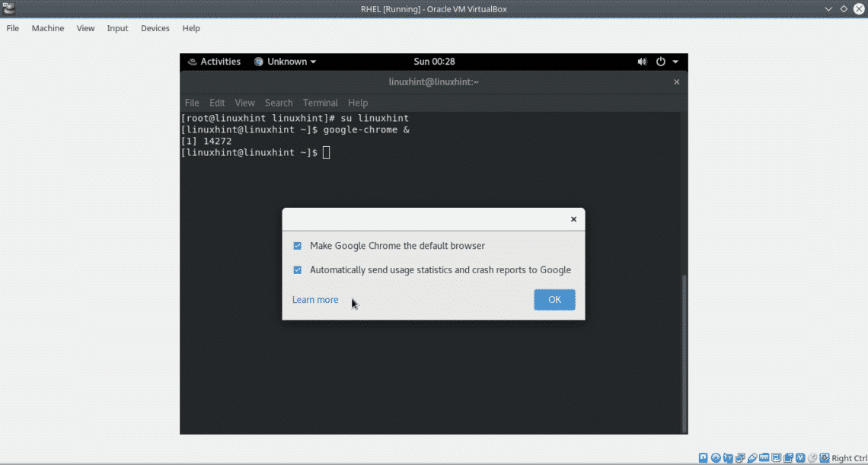Click the Activities button in GNOME top bar
The height and width of the screenshot is (465, 868).
click(214, 62)
